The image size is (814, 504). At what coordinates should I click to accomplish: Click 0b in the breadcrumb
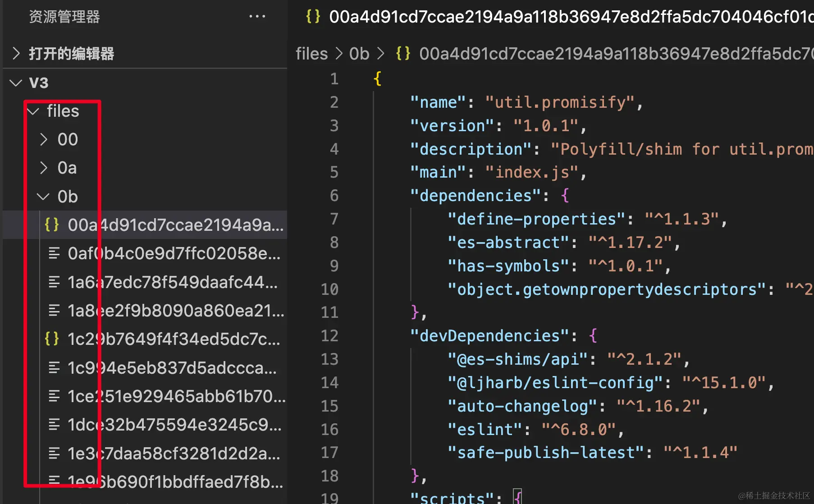click(x=359, y=54)
